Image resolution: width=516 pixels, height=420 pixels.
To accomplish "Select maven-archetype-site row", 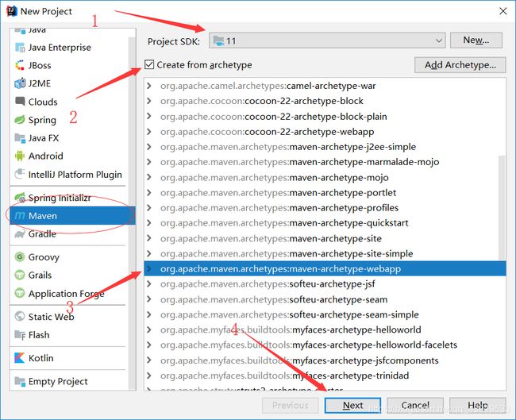I will [325, 238].
